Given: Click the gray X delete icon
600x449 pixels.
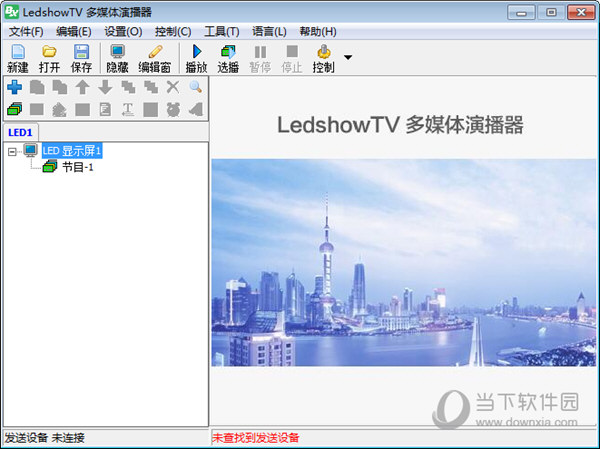Looking at the screenshot, I should coord(173,87).
